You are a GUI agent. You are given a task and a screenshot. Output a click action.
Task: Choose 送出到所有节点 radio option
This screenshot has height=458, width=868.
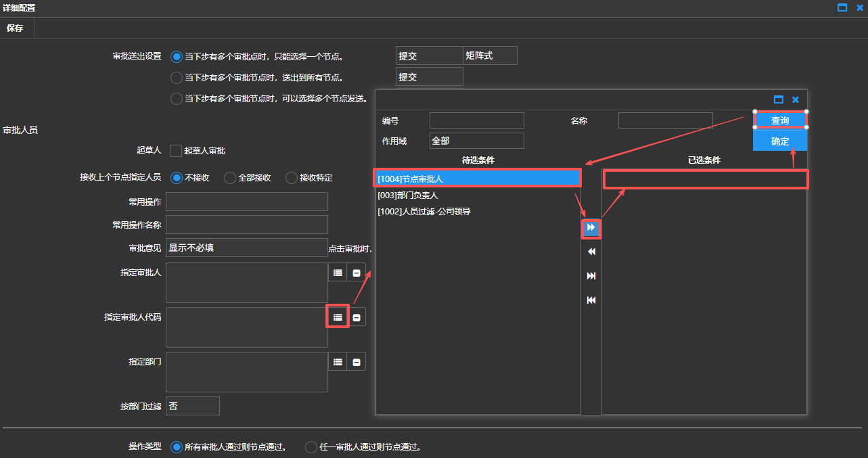pyautogui.click(x=177, y=78)
